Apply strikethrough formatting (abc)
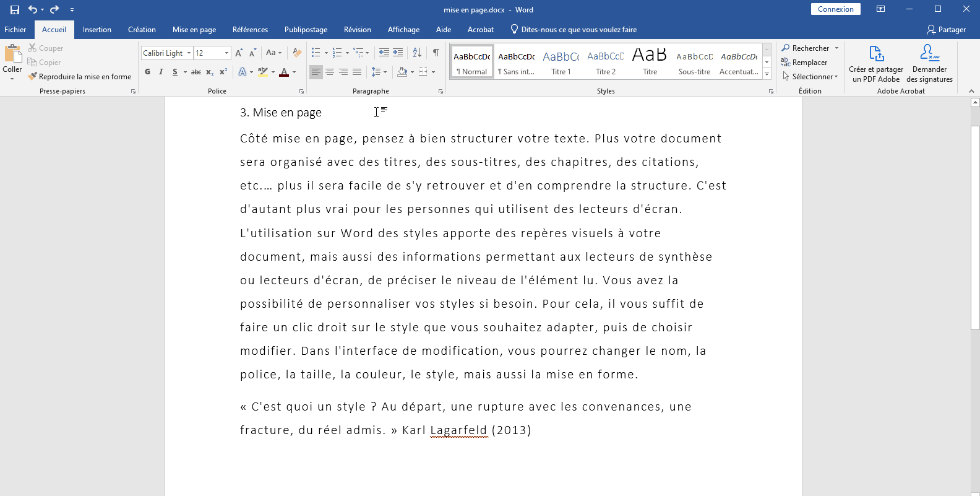 point(196,72)
